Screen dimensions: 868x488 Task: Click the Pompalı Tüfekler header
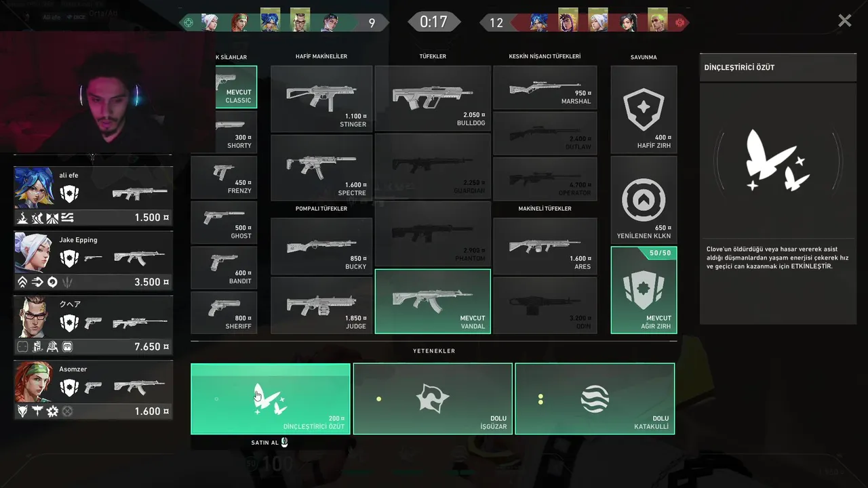pos(321,208)
